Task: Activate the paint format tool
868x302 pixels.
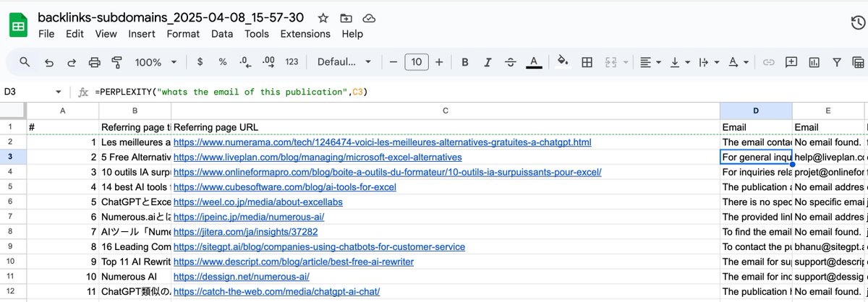Action: 117,62
